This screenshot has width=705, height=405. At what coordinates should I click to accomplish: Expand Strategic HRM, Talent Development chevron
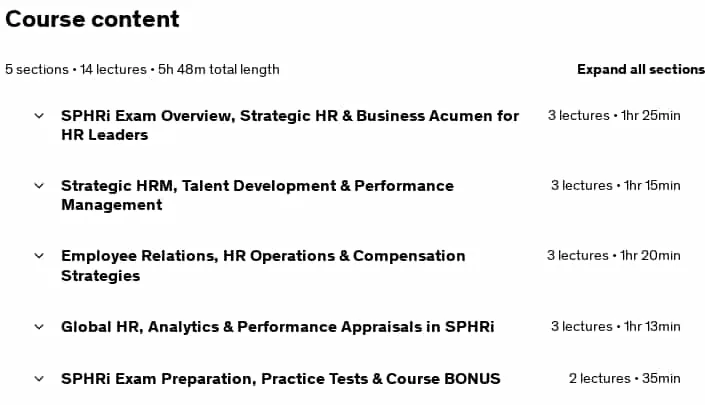click(x=39, y=186)
